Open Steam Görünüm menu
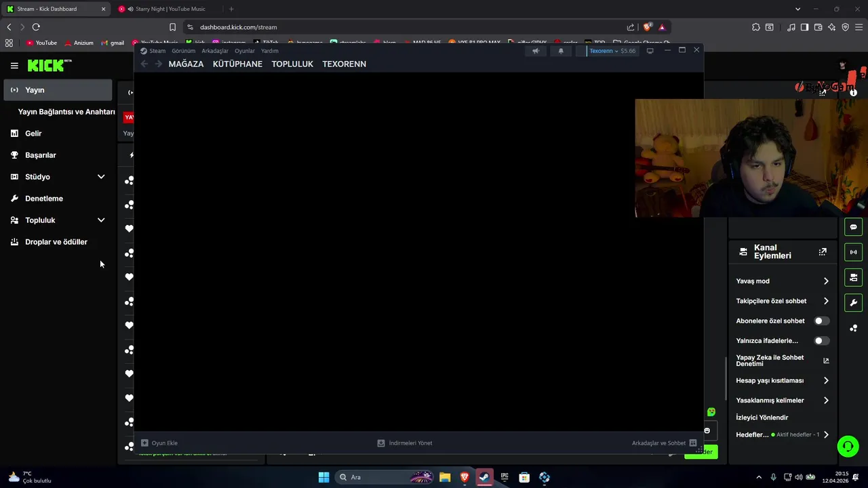Screen dimensions: 868x488 (183, 51)
